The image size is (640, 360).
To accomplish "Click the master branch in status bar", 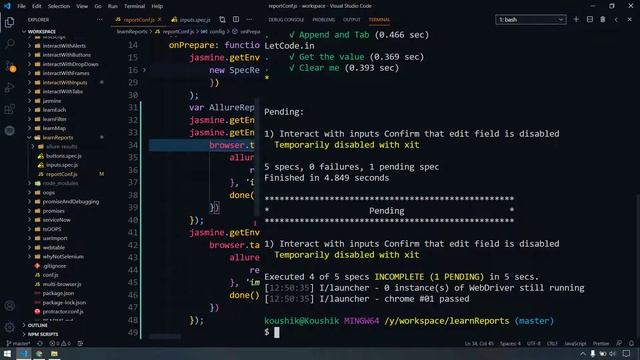I will click(18, 343).
